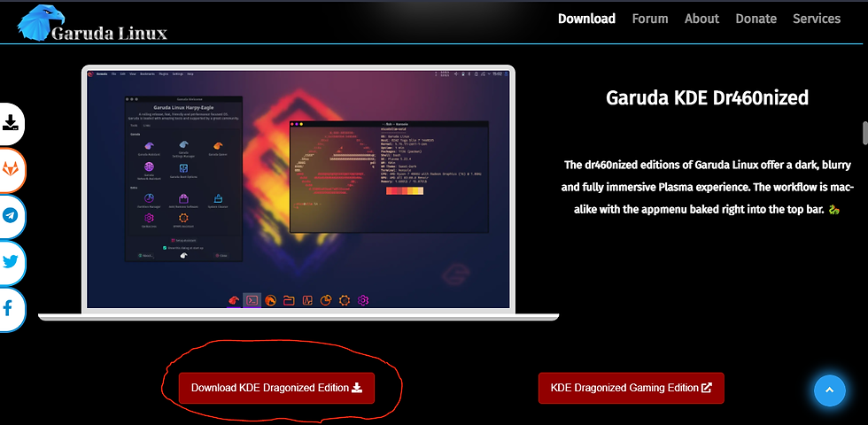
Task: Open the Forum nav link
Action: [650, 19]
